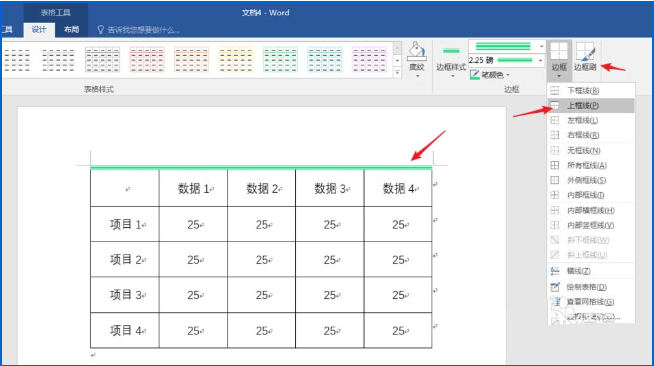Pick the purple table style thumbnail
This screenshot has height=366, width=654.
pyautogui.click(x=370, y=60)
